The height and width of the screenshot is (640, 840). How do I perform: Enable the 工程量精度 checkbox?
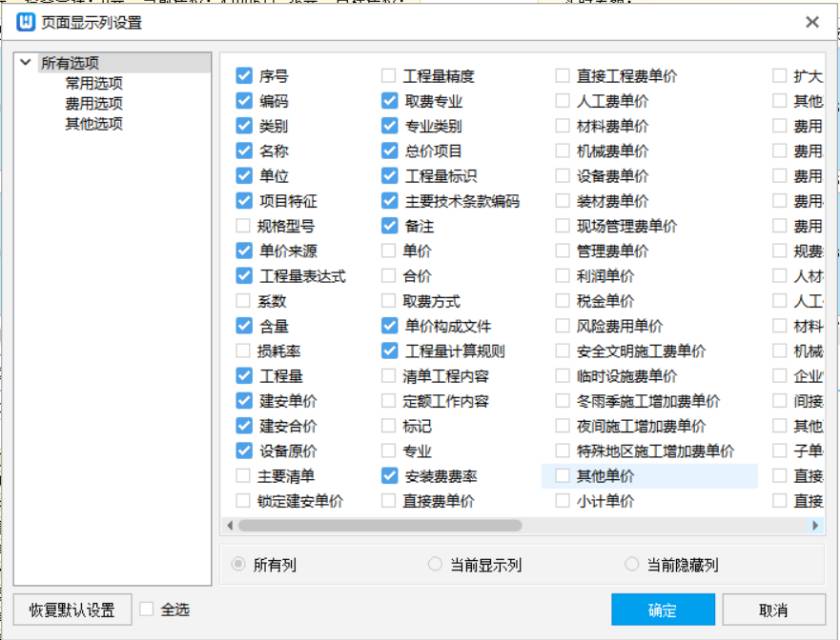point(388,76)
